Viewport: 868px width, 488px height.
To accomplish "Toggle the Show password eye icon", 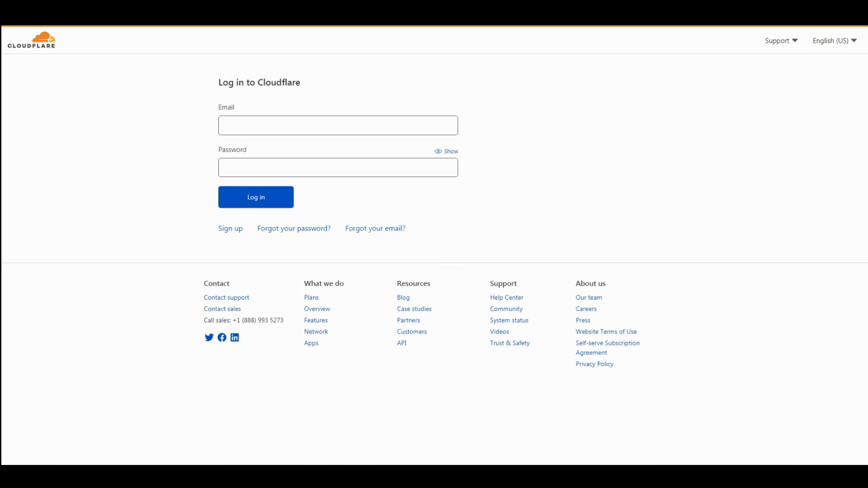I will pyautogui.click(x=438, y=151).
